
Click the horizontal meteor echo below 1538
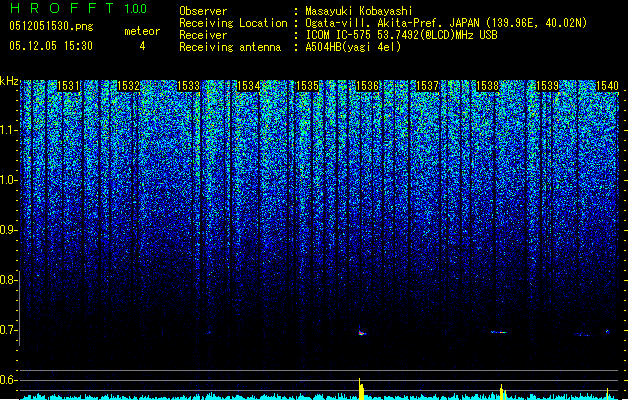499,332
